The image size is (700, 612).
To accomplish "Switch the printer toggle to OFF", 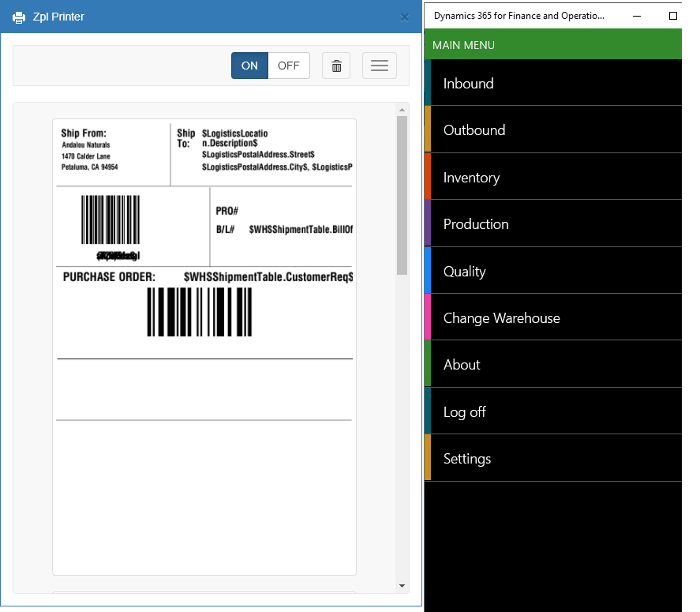I will click(x=289, y=66).
